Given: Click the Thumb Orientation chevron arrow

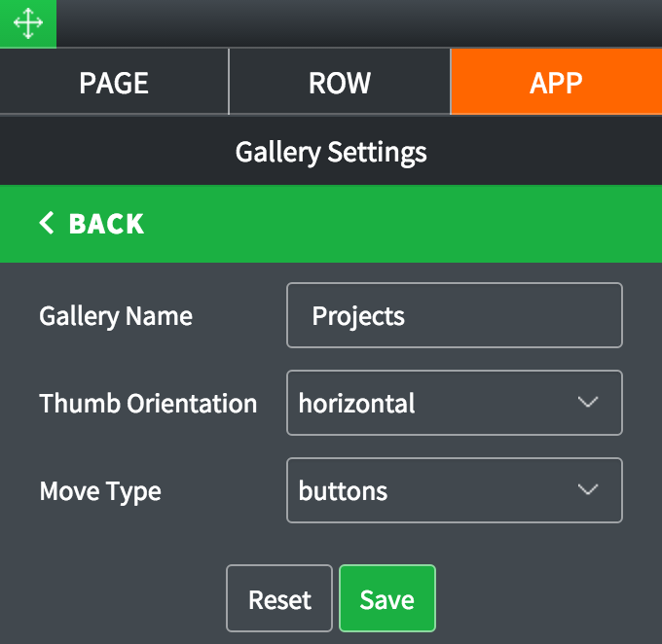Looking at the screenshot, I should pos(587,403).
